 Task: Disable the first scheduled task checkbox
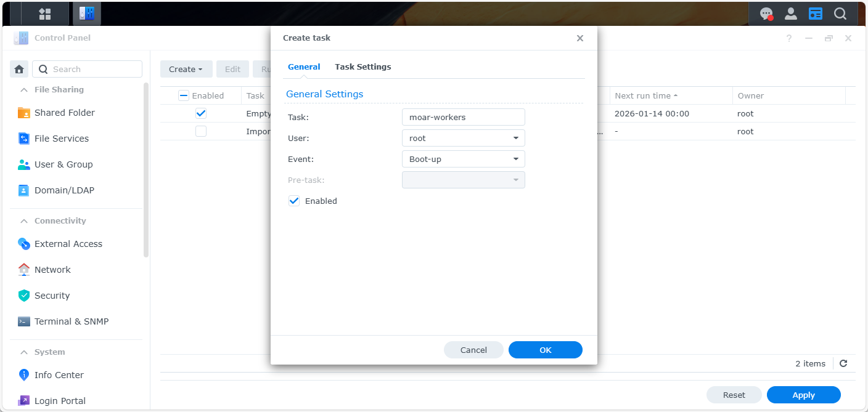[x=201, y=113]
